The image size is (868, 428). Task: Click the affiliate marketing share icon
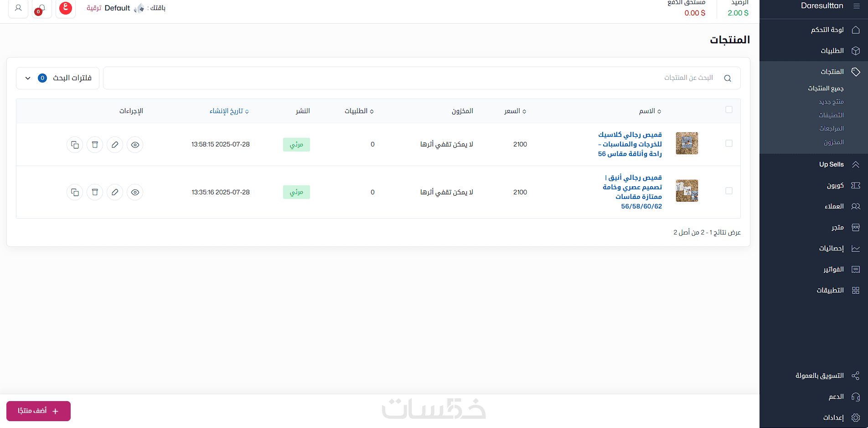click(x=856, y=376)
